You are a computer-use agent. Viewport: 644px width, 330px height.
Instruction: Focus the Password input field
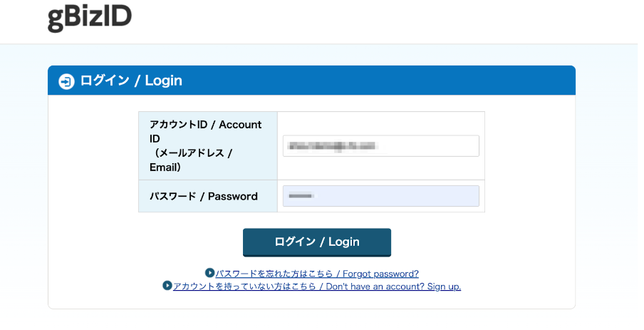point(380,196)
